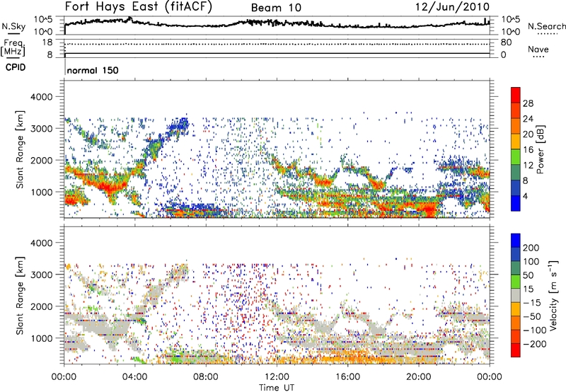566x392 pixels.
Task: Click the date '12/Jun/2010' in the header
Action: [453, 7]
